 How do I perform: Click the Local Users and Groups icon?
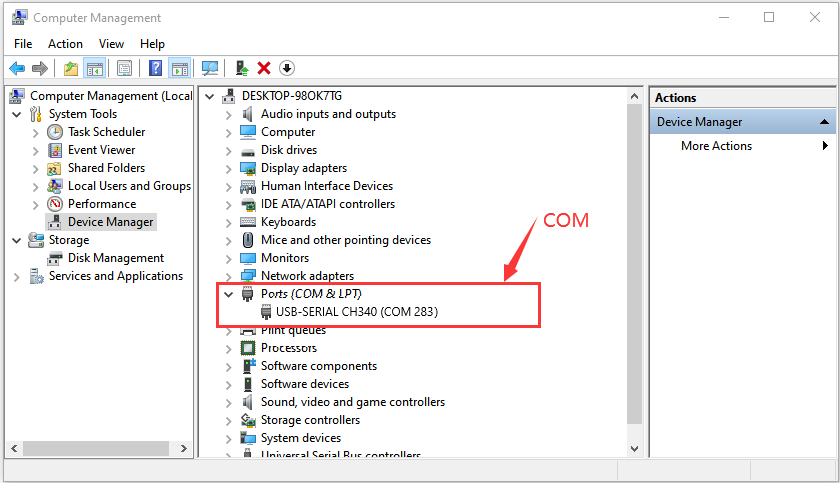coord(54,186)
